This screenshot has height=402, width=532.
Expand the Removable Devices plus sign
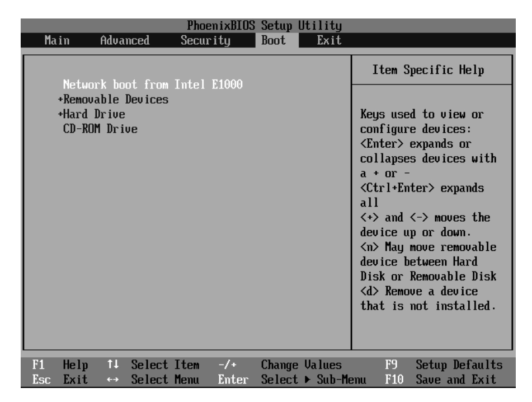coord(60,100)
